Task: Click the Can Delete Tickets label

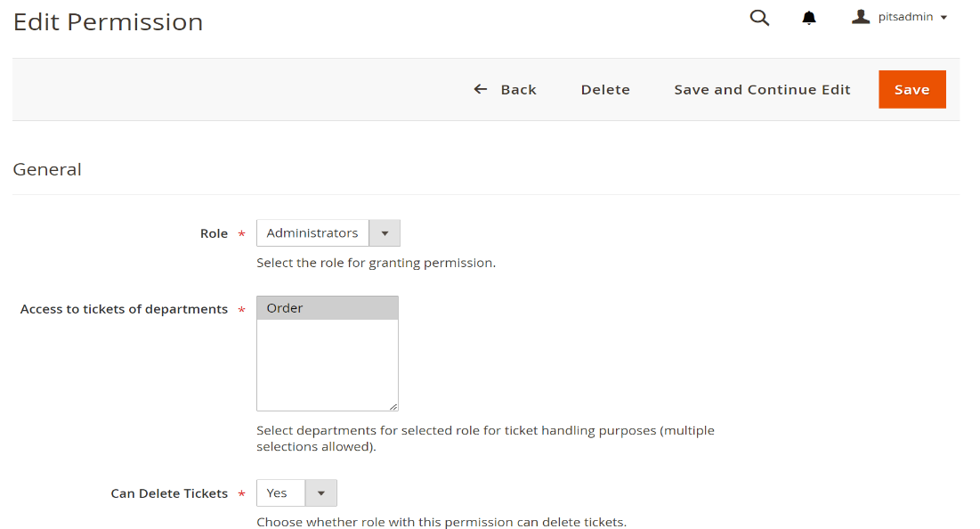Action: pyautogui.click(x=169, y=493)
